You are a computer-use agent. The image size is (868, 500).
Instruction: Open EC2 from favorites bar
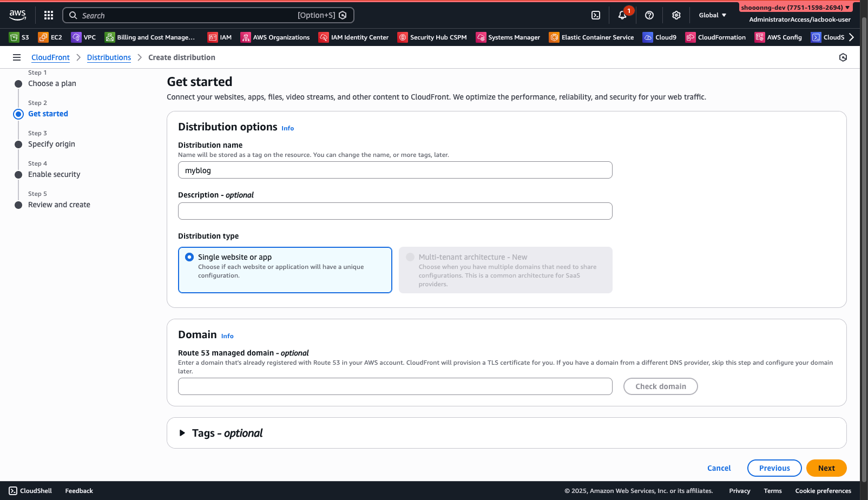tap(50, 37)
